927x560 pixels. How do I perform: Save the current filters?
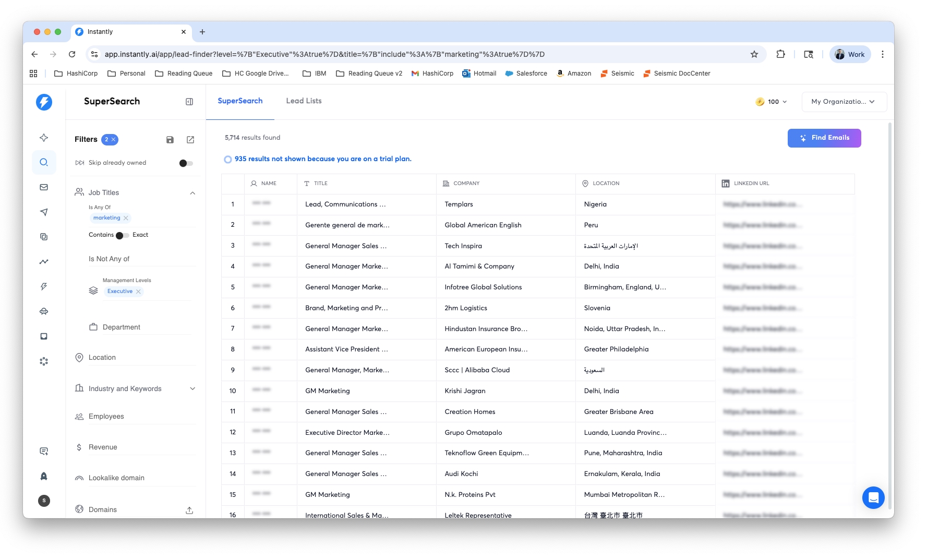click(170, 140)
